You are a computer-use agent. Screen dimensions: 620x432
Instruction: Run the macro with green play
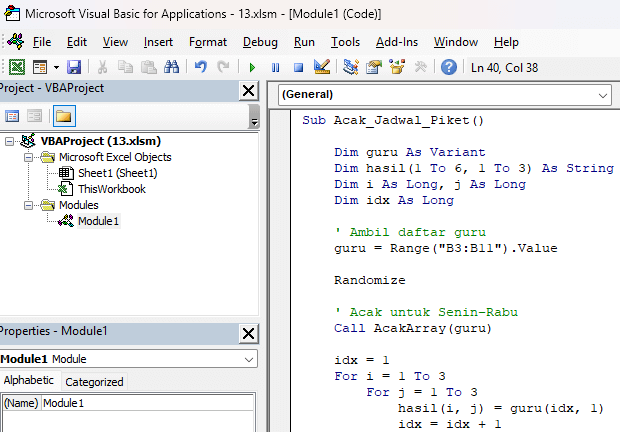click(252, 68)
